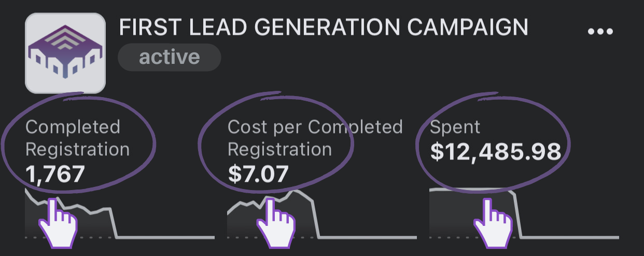The image size is (644, 256).
Task: Click the Completed Registration sparkline chart
Action: click(x=119, y=214)
